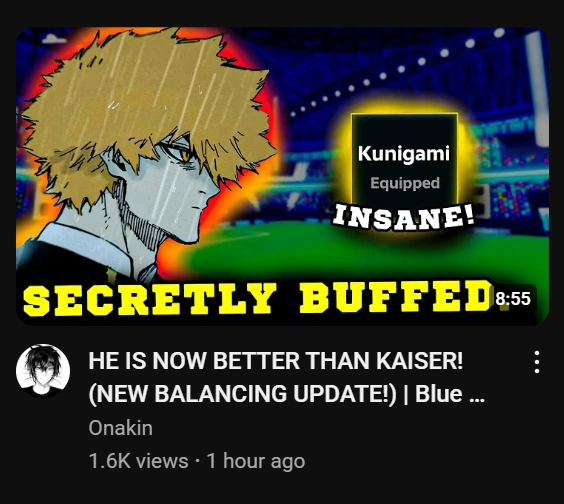Click the 8:55 duration badge

[x=513, y=299]
